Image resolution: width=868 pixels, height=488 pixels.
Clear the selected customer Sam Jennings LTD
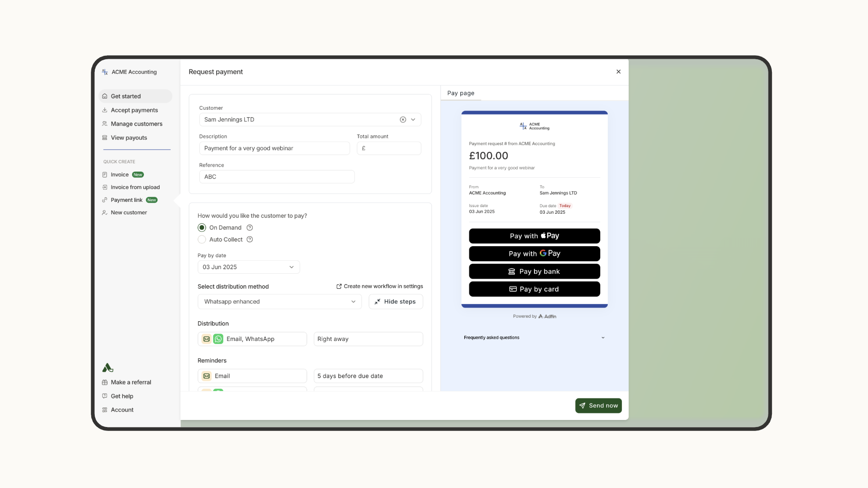coord(402,119)
